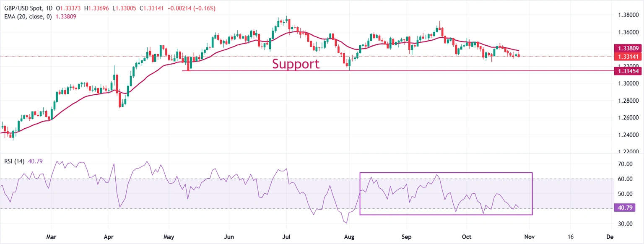The image size is (644, 244).
Task: Select the Support text annotation
Action: pos(296,64)
